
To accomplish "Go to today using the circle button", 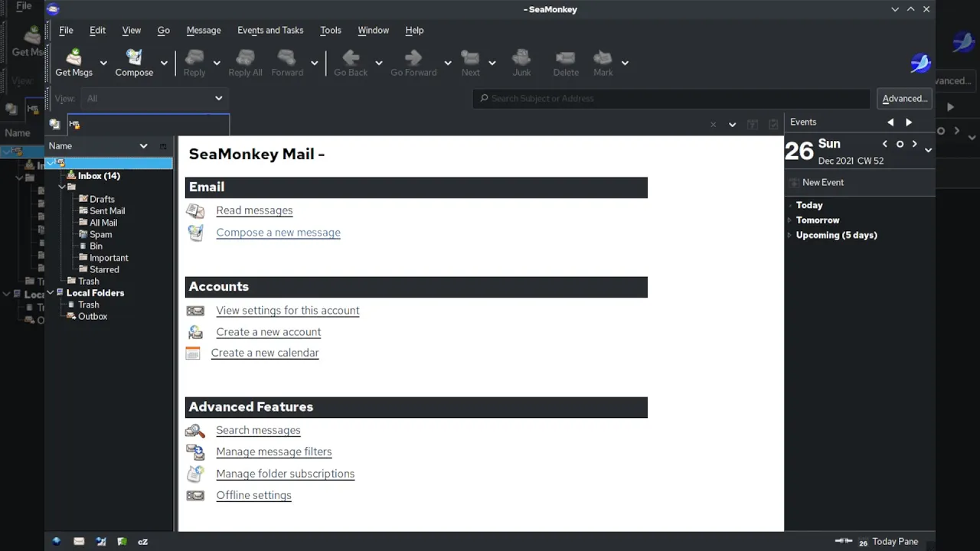I will click(x=900, y=144).
